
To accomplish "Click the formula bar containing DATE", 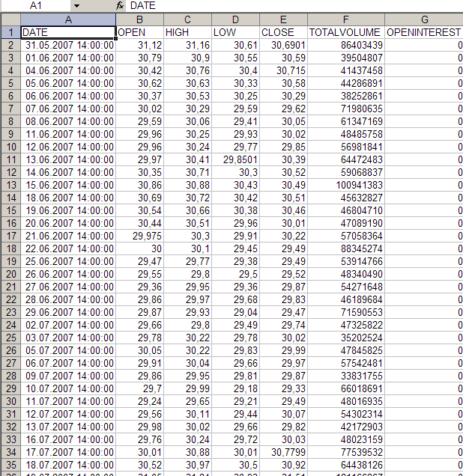I will 292,5.
